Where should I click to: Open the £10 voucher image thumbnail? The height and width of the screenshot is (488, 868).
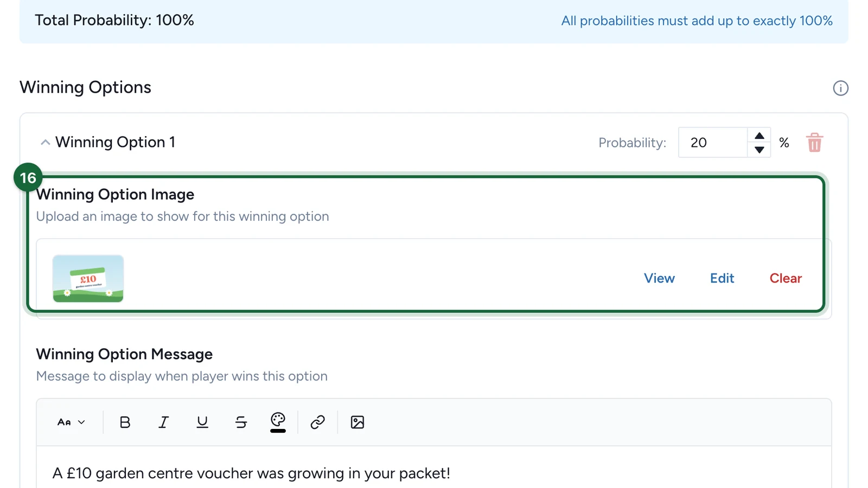(88, 279)
